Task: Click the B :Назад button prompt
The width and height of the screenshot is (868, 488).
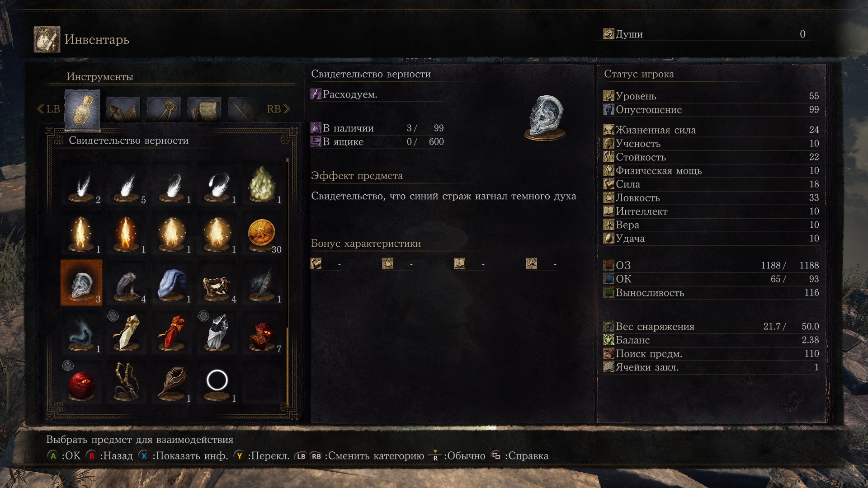Action: coord(109,456)
